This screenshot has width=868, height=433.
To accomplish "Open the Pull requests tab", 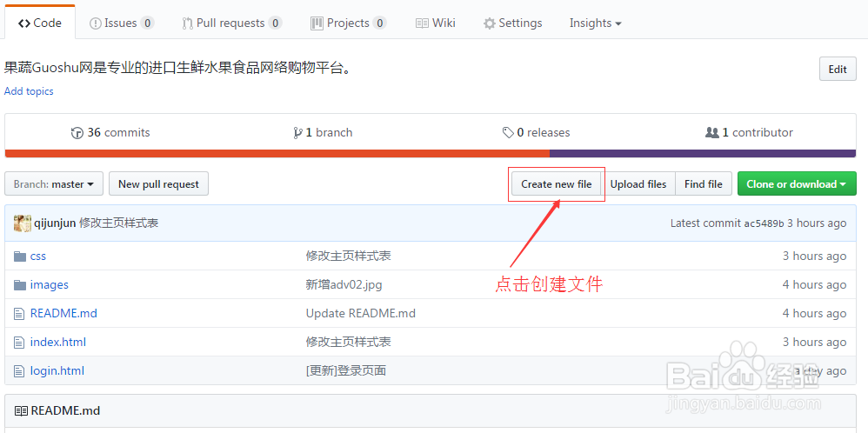I will pyautogui.click(x=232, y=23).
